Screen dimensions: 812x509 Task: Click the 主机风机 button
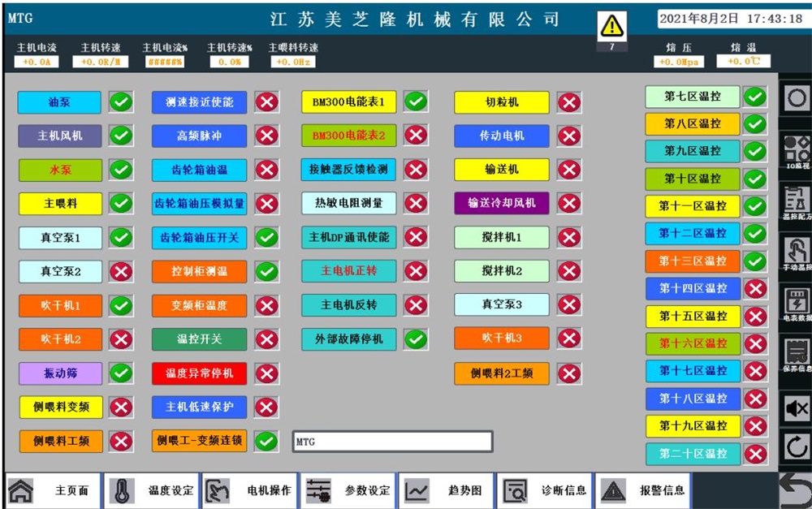(60, 136)
